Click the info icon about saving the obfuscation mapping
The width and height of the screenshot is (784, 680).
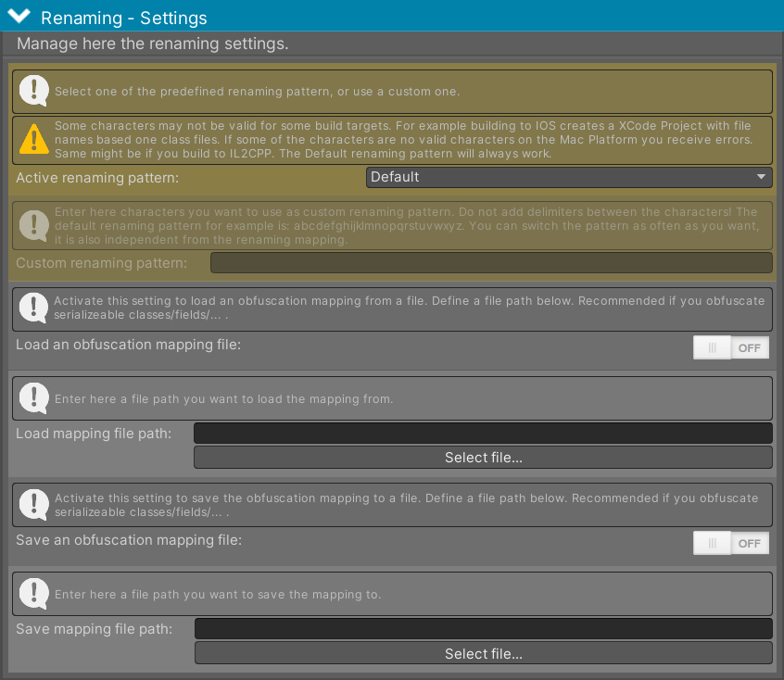(x=33, y=505)
